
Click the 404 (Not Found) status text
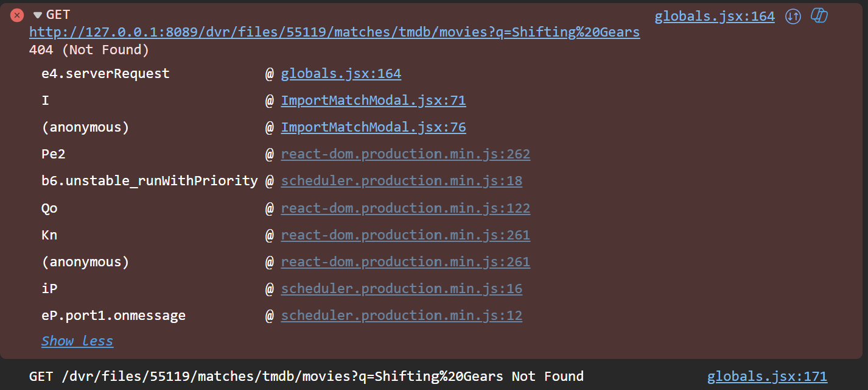point(89,50)
